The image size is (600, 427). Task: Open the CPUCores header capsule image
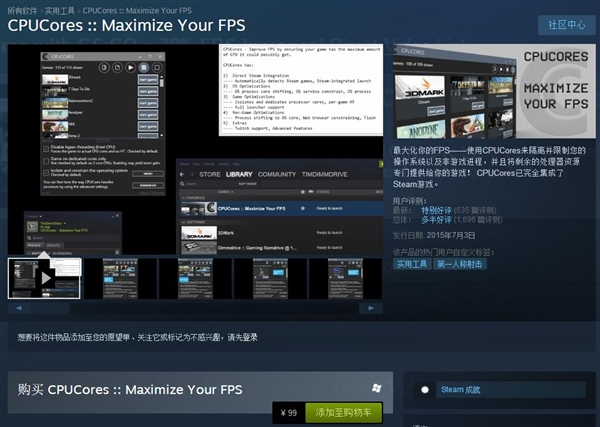pyautogui.click(x=492, y=91)
